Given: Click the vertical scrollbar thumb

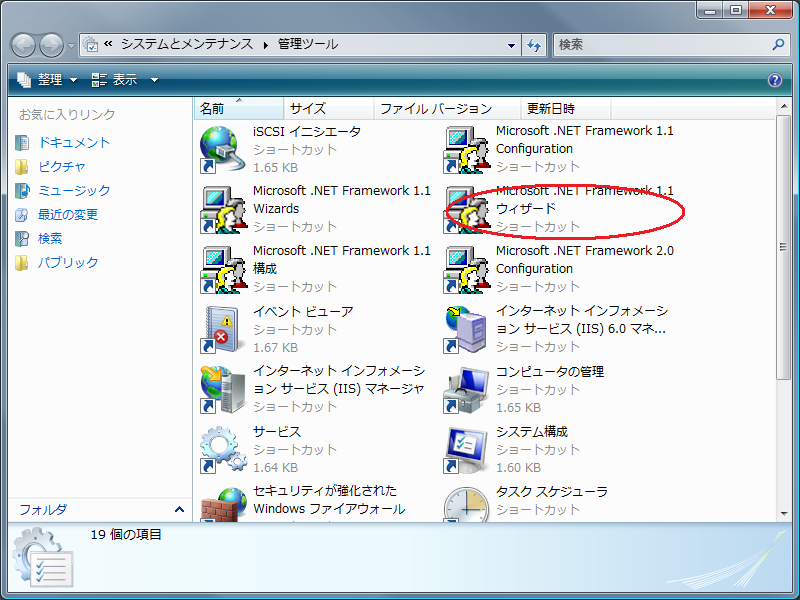Looking at the screenshot, I should [x=784, y=247].
